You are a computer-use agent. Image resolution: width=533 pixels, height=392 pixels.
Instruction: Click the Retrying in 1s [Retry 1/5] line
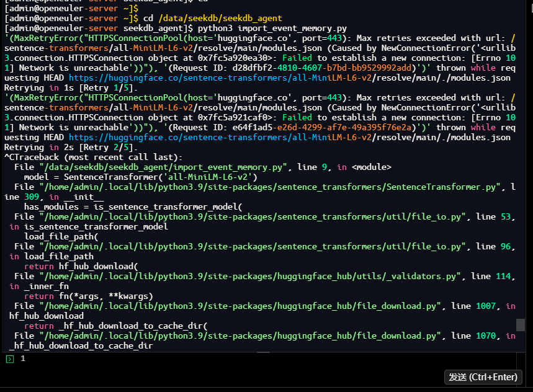coord(71,87)
